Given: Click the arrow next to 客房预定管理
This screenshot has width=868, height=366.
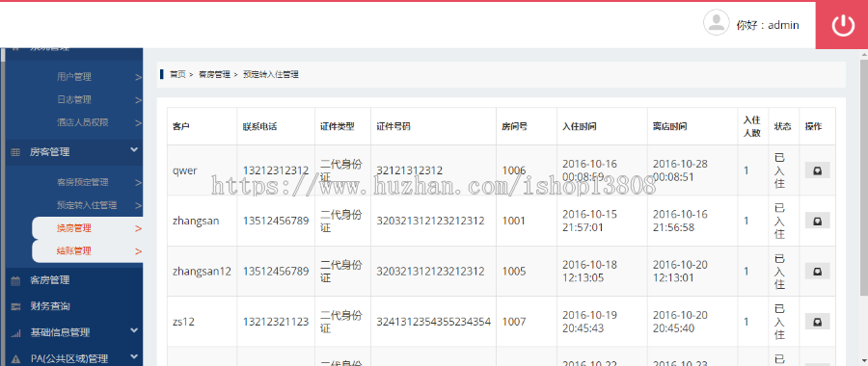Looking at the screenshot, I should [x=138, y=182].
